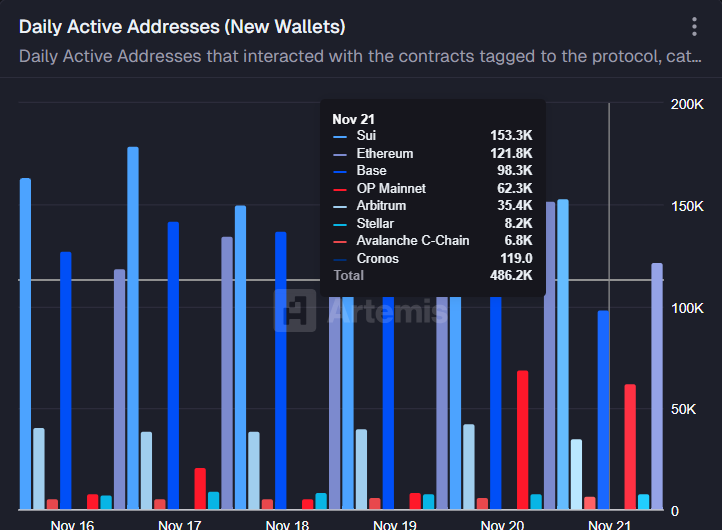Click the Ethereum purple bar on Nov 21
Screen dimensions: 722x530
(657, 386)
